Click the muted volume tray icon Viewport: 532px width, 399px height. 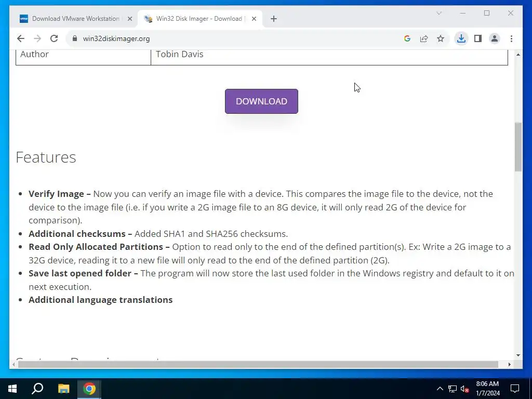click(x=465, y=389)
